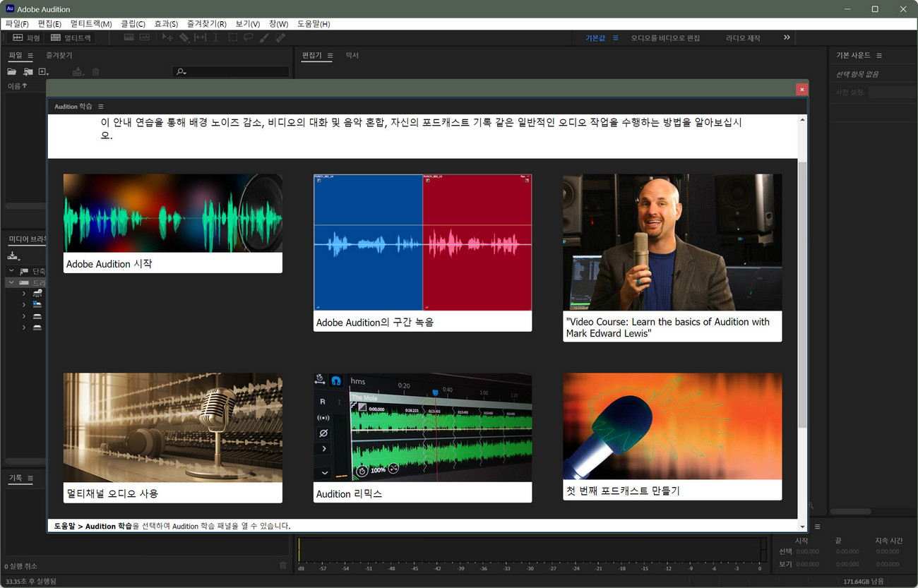
Task: Open the 파일 panel menu icon
Action: coord(30,55)
